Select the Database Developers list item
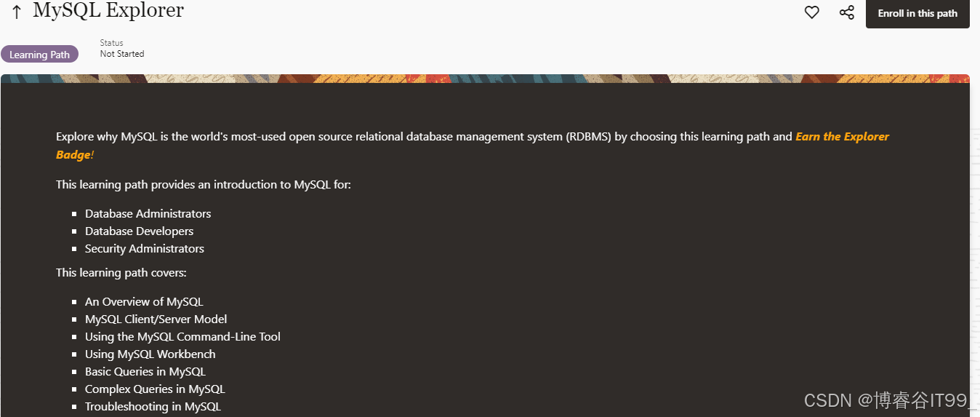This screenshot has height=417, width=980. pyautogui.click(x=140, y=231)
